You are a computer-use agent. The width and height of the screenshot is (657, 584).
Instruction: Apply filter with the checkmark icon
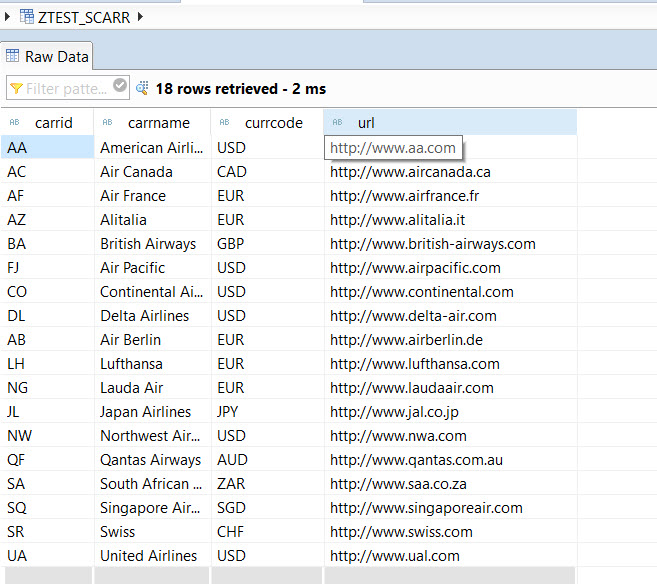(x=120, y=85)
